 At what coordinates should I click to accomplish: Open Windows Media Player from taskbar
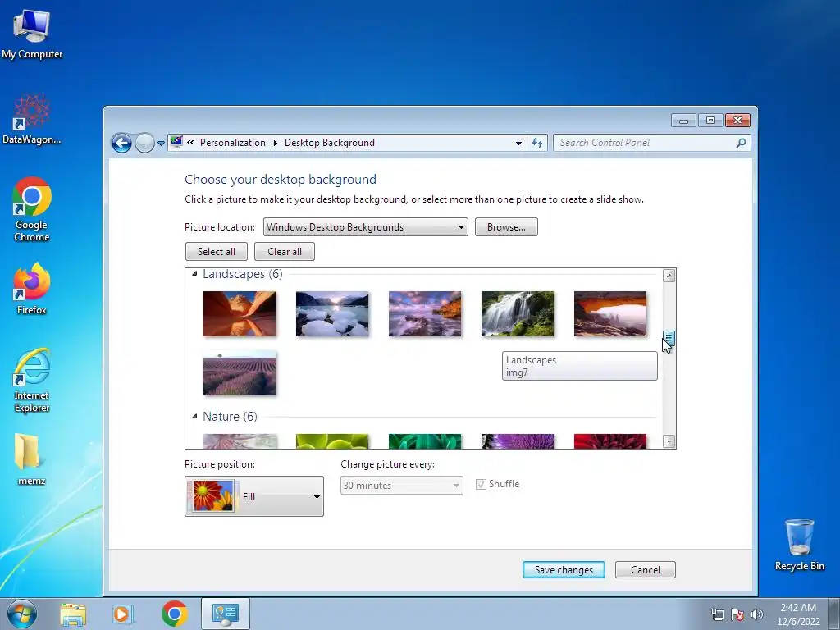click(122, 614)
